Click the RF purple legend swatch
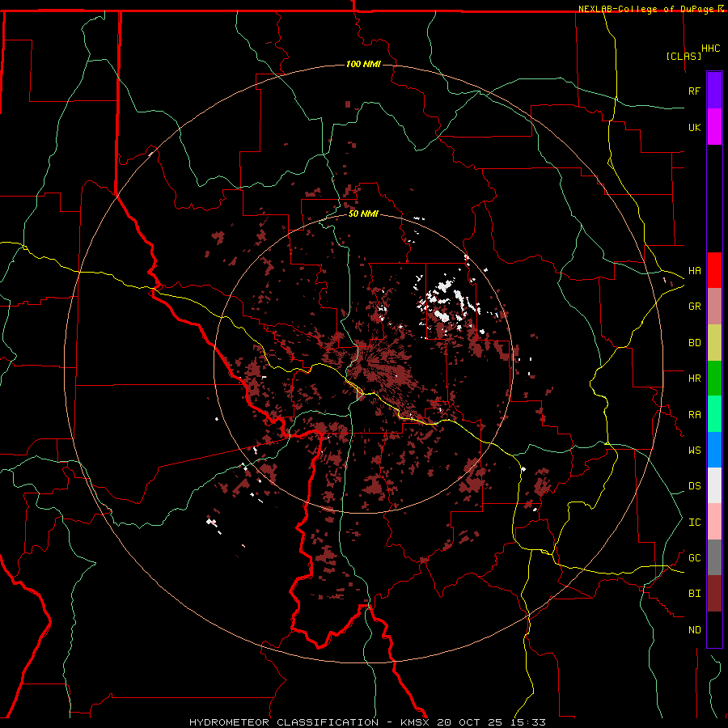The image size is (728, 728). 714,91
